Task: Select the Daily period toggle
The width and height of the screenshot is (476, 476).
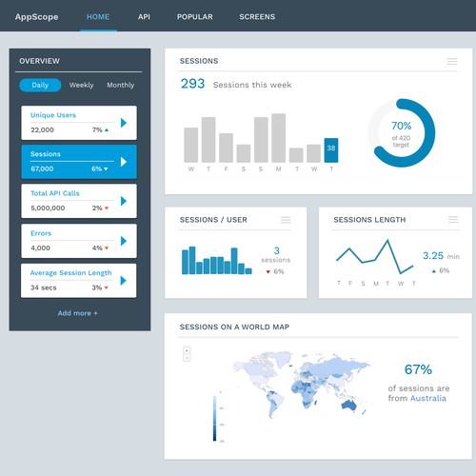Action: [x=40, y=85]
